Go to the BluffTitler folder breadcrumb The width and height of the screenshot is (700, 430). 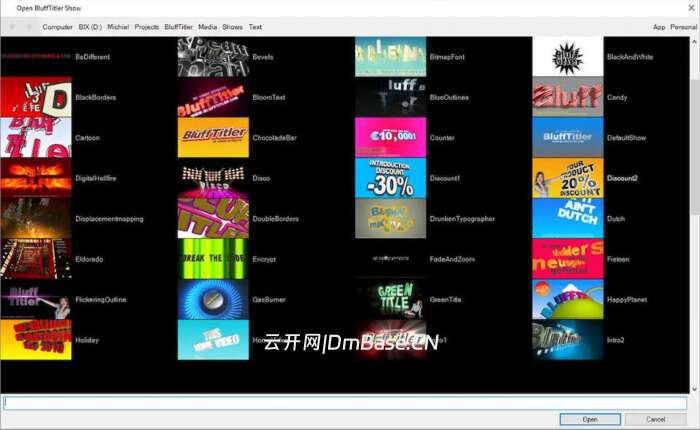point(179,27)
